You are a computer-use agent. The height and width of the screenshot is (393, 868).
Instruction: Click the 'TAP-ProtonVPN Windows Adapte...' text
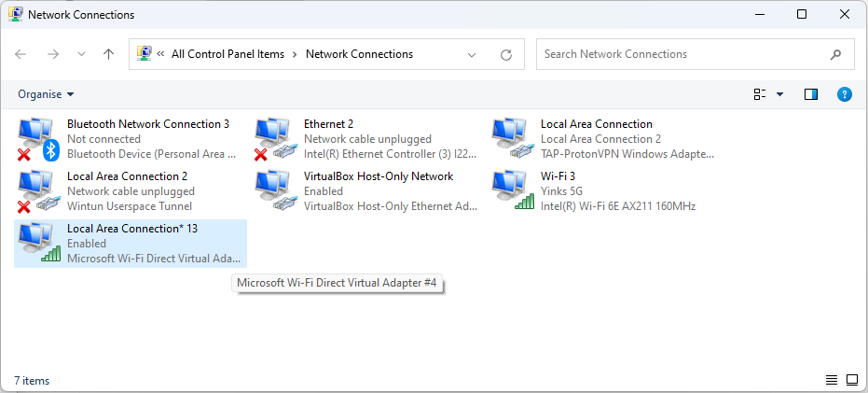(x=627, y=154)
